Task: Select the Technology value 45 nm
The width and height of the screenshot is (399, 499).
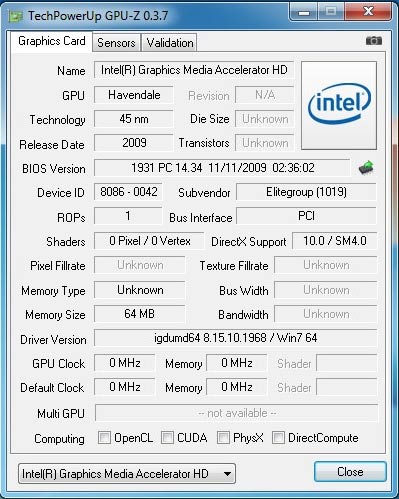Action: 134,119
